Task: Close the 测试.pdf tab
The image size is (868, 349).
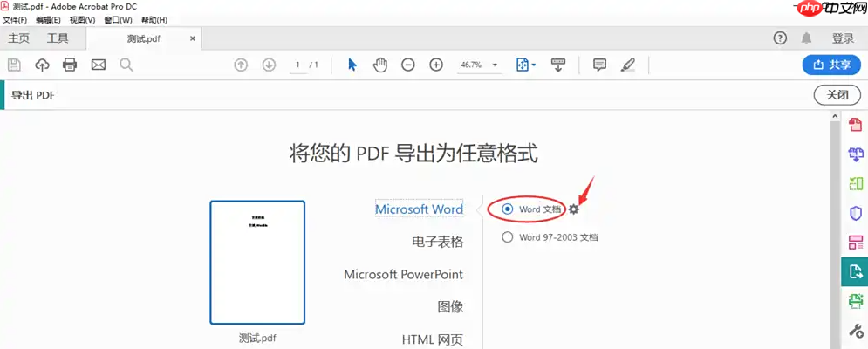Action: pyautogui.click(x=192, y=38)
